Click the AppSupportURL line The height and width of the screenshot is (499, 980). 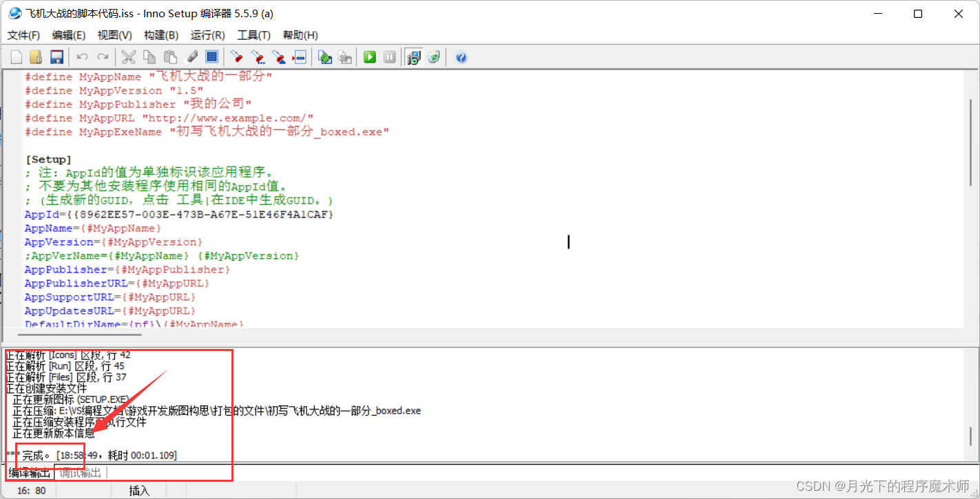pos(110,297)
